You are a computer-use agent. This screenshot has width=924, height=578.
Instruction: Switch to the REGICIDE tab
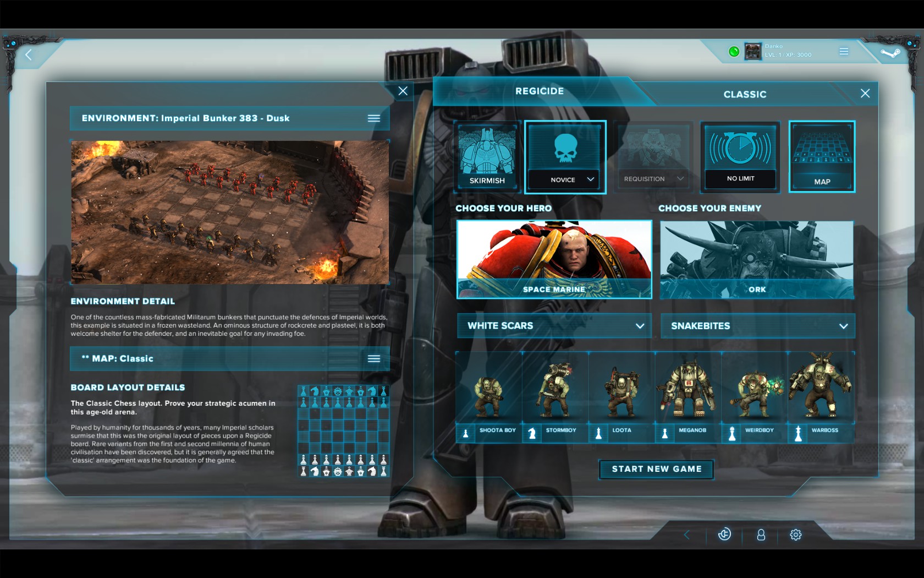click(x=540, y=91)
